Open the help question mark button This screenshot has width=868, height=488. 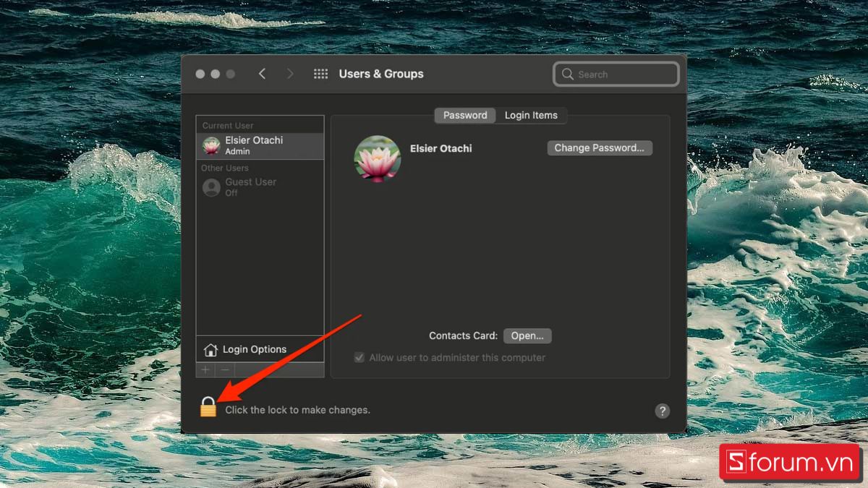[x=662, y=411]
